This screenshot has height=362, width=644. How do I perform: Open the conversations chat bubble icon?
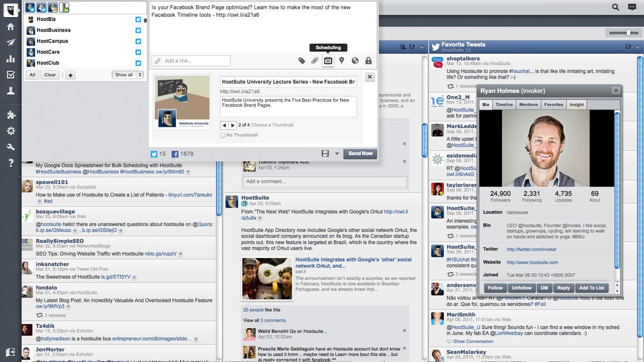pyautogui.click(x=632, y=7)
